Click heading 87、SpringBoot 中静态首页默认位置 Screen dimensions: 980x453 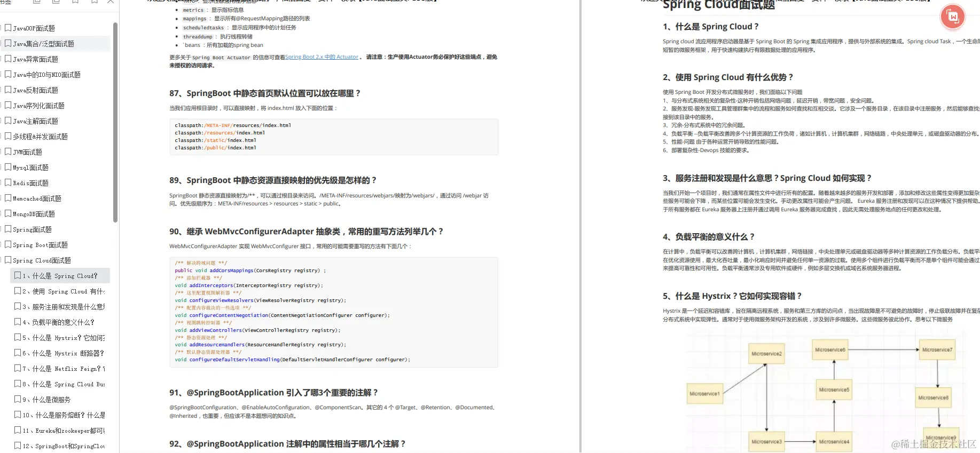click(265, 93)
